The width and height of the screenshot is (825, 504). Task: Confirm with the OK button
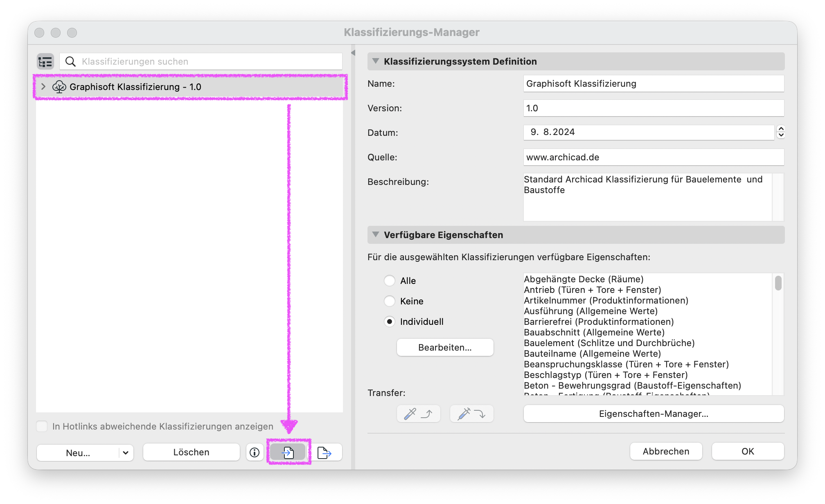pyautogui.click(x=748, y=451)
